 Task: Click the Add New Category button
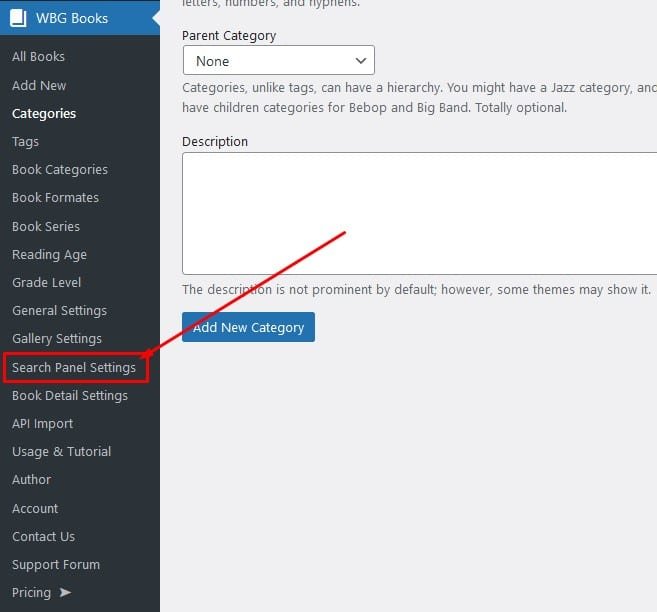point(248,327)
